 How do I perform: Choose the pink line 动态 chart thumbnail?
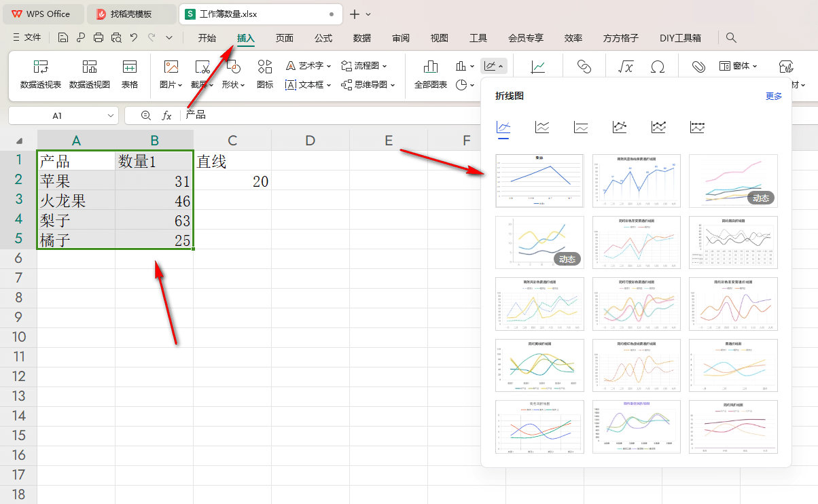(x=733, y=181)
